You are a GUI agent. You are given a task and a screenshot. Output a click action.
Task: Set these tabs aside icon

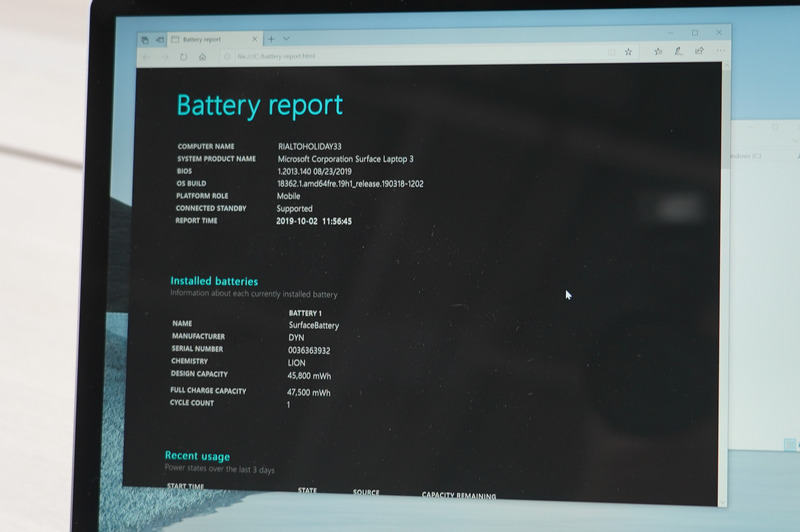160,39
